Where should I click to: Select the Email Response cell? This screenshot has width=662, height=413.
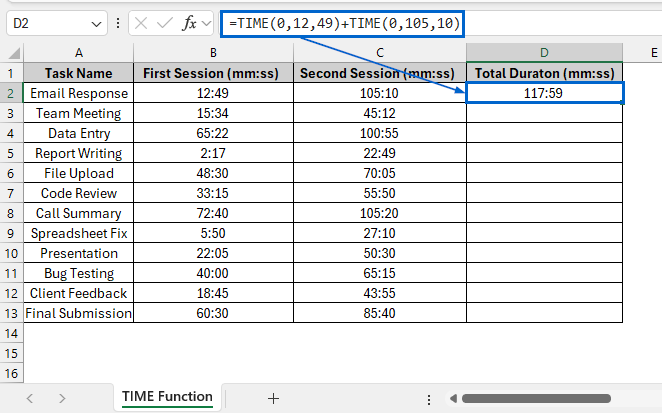pyautogui.click(x=79, y=93)
